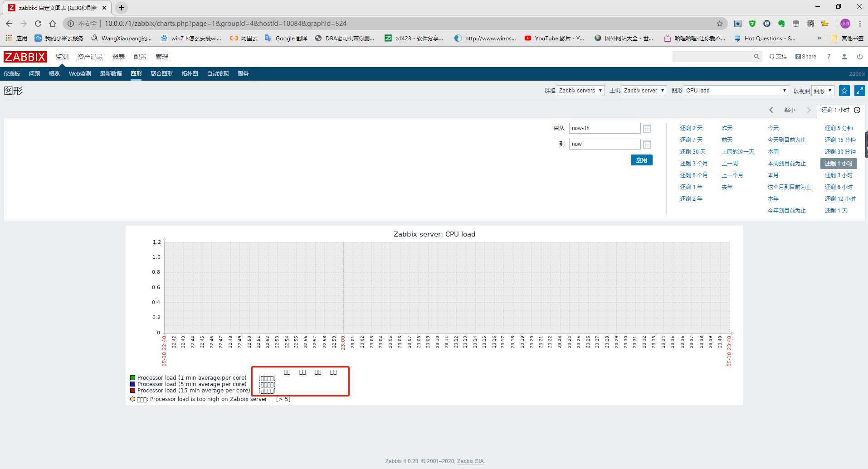Open calendar picker for To field
This screenshot has width=868, height=469.
tap(647, 145)
